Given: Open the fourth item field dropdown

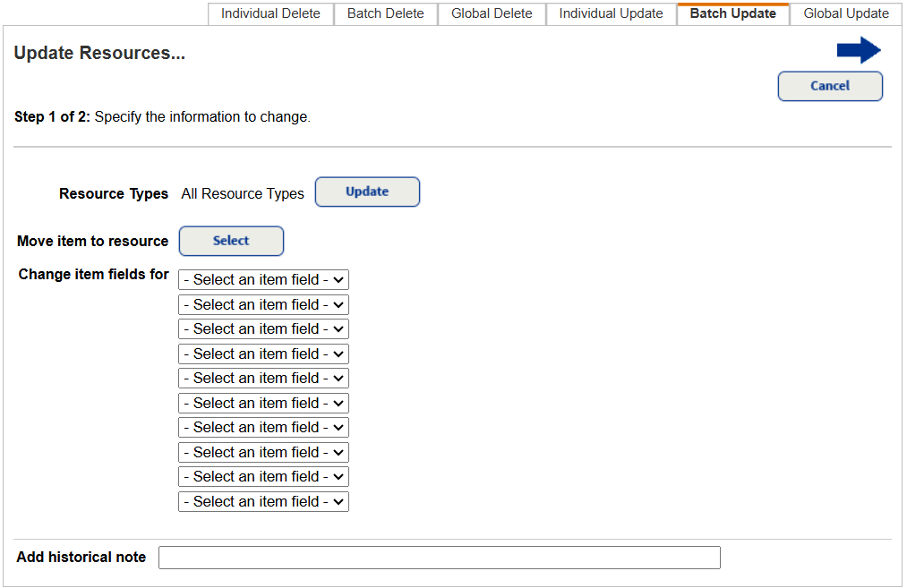Looking at the screenshot, I should click(x=263, y=354).
